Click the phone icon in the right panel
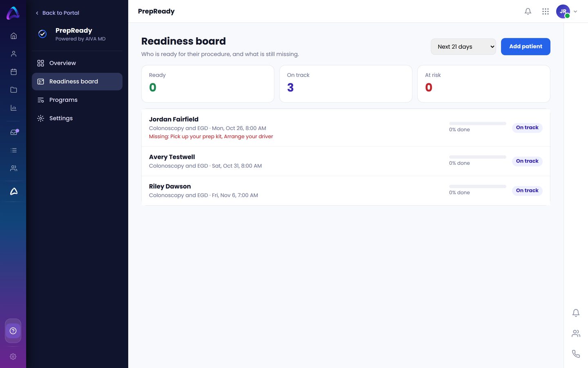Image resolution: width=588 pixels, height=368 pixels. click(x=576, y=354)
